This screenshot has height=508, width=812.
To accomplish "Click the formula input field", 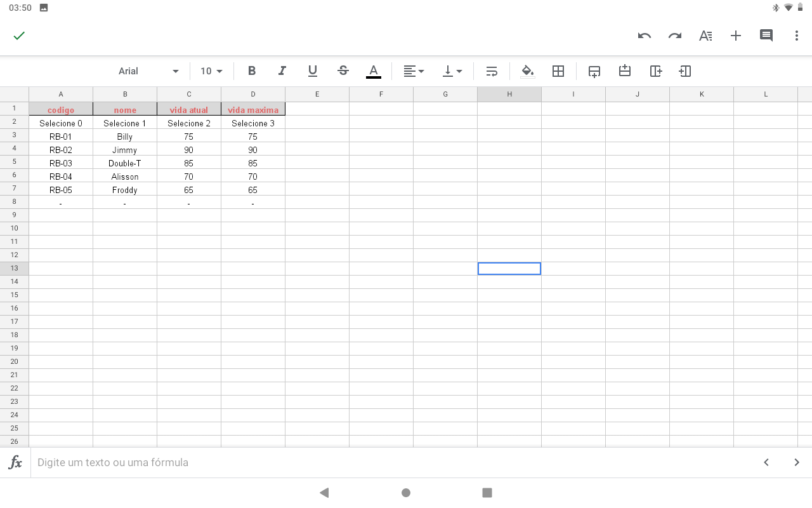I will (381, 462).
